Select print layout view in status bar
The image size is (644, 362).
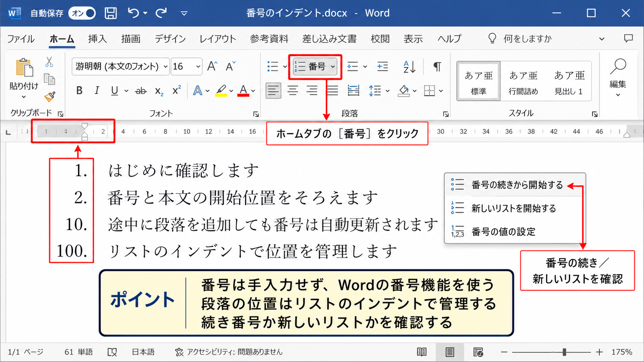coord(450,352)
